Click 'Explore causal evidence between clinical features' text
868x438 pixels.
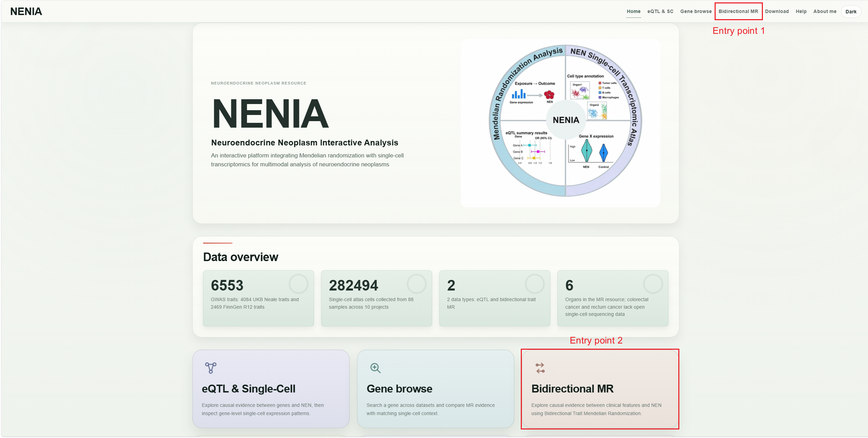[596, 409]
